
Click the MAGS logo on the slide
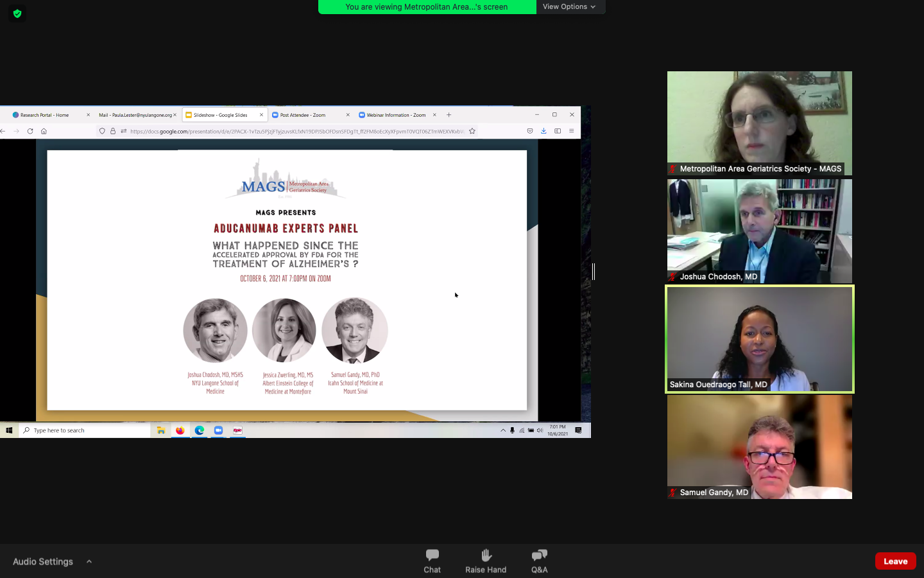pyautogui.click(x=286, y=180)
